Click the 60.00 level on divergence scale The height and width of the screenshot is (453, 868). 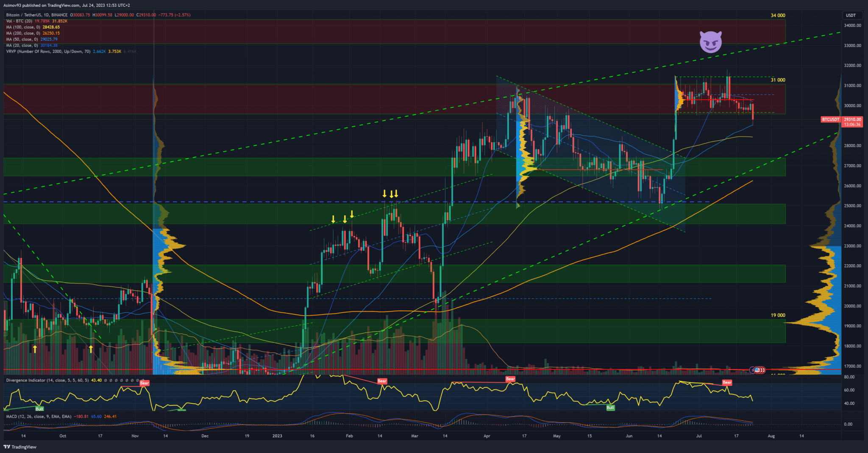click(849, 390)
